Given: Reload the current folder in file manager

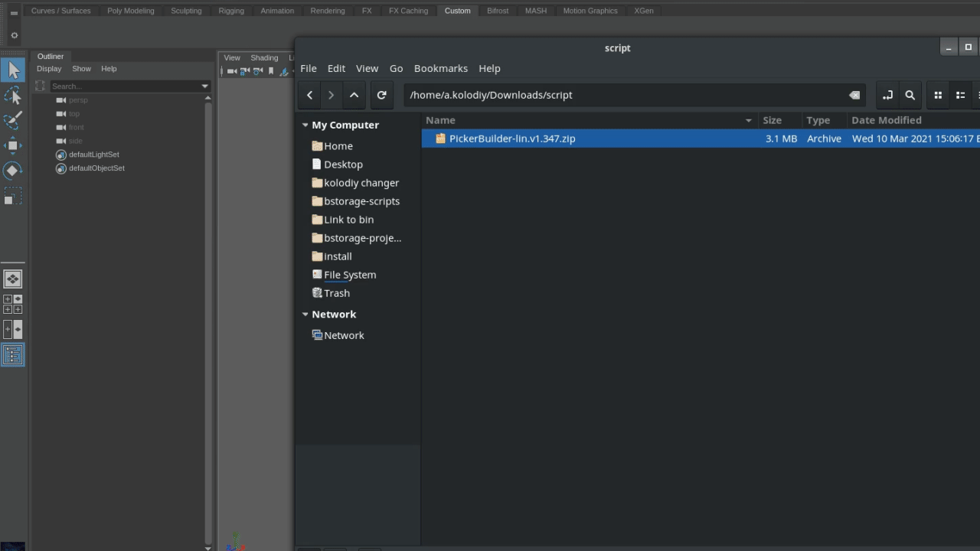Looking at the screenshot, I should [x=381, y=95].
